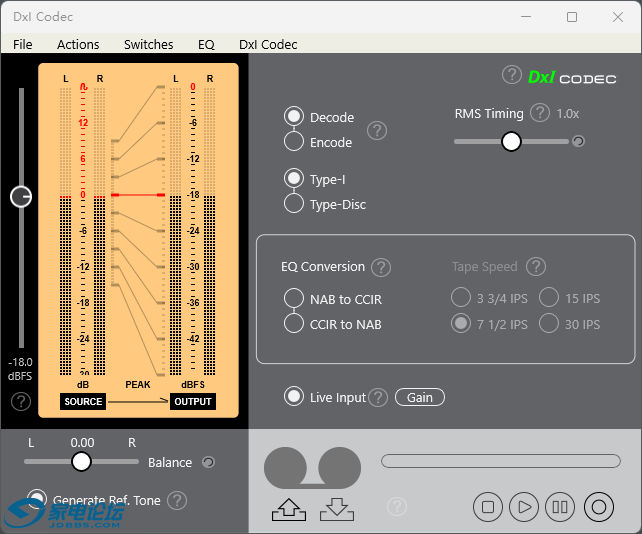642x534 pixels.
Task: Maximize the DxI Codec window
Action: 572,17
